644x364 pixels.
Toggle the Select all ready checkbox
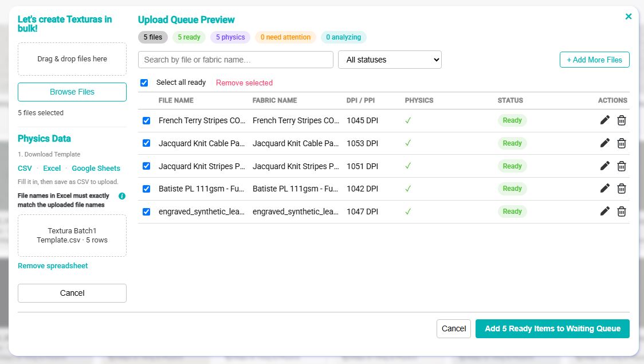coord(144,83)
